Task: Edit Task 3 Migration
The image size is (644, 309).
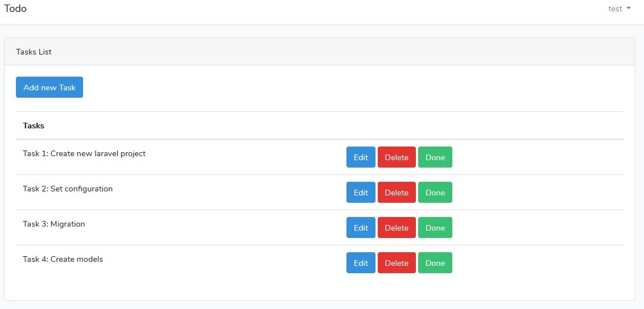Action: click(x=361, y=228)
